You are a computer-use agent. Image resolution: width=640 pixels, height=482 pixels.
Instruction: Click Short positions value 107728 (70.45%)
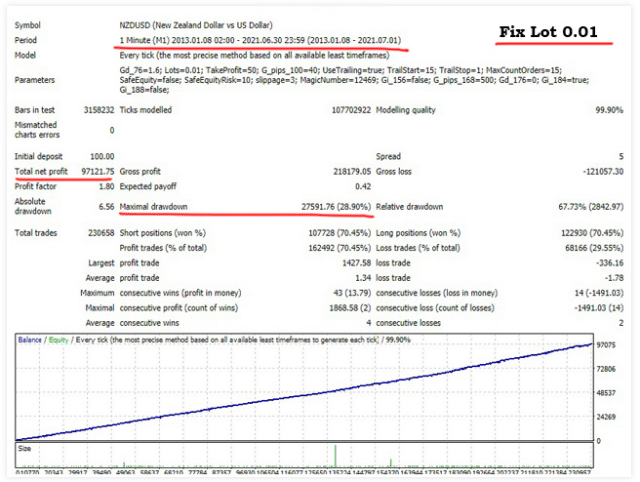(x=339, y=233)
